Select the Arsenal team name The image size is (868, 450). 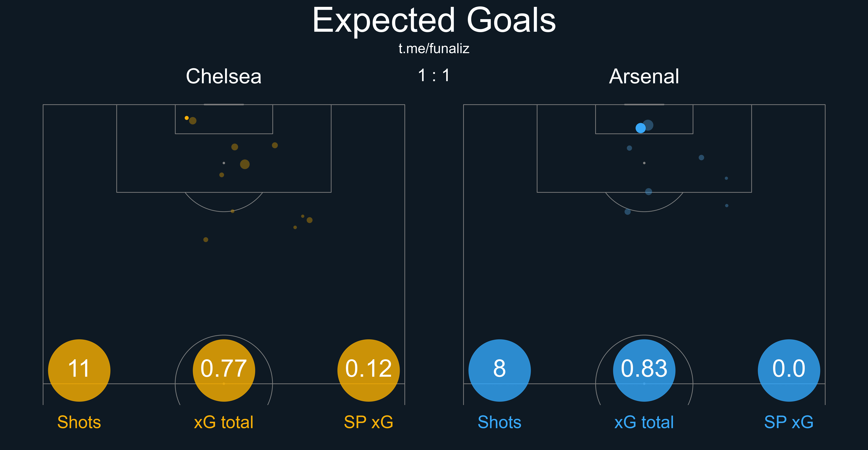pyautogui.click(x=644, y=76)
